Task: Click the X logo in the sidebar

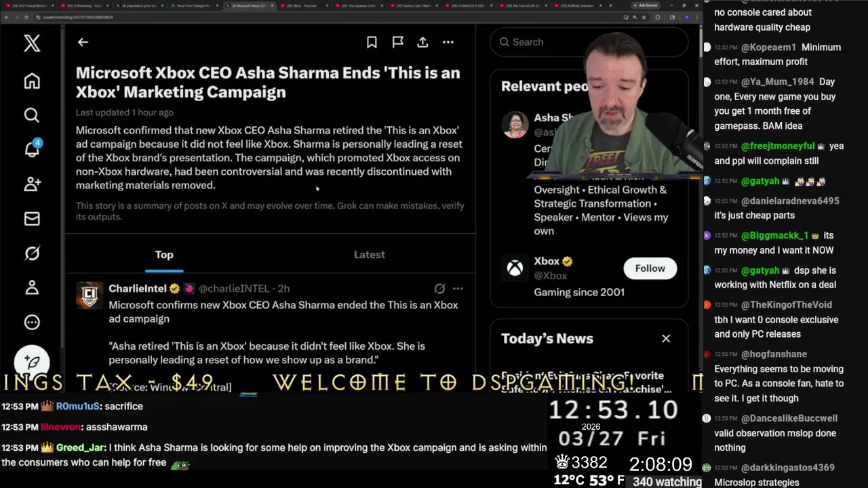Action: pos(32,44)
